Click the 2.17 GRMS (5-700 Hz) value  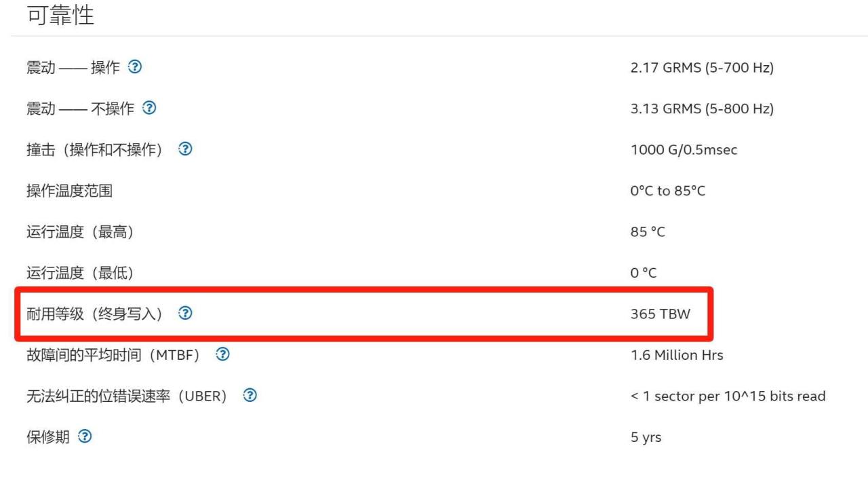[702, 68]
